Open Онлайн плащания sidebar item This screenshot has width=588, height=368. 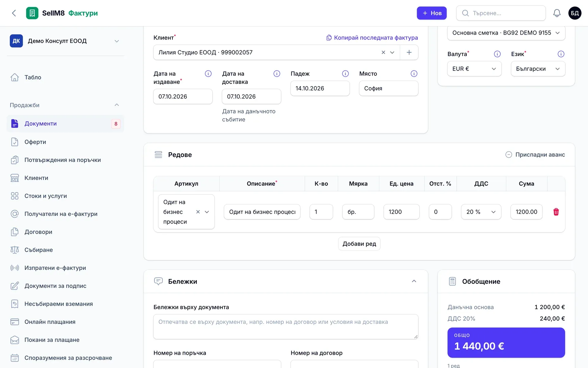(x=65, y=322)
